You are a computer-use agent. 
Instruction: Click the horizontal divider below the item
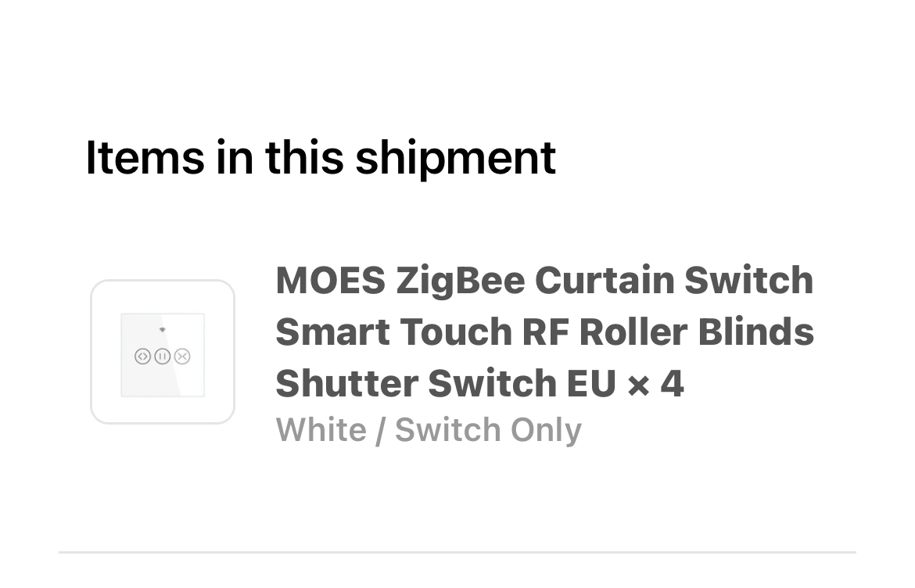coord(457,552)
